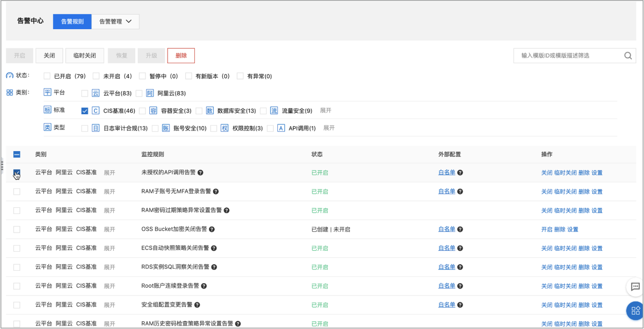Click the 监控规则 column header
Image resolution: width=644 pixels, height=329 pixels.
pyautogui.click(x=152, y=154)
